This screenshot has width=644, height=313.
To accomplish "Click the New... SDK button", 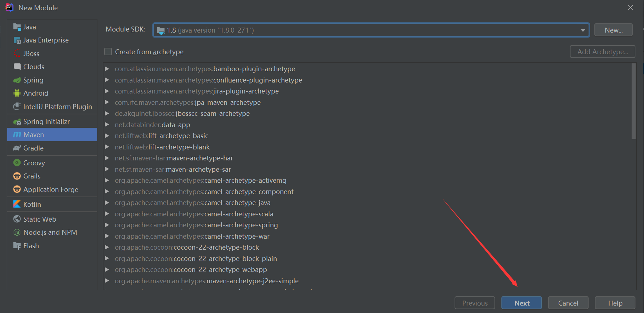I will 614,30.
